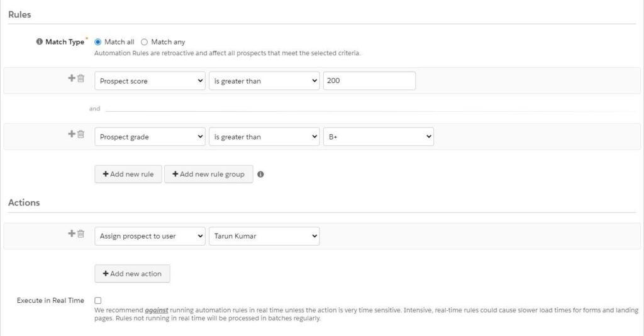Click Add new rule group button

(x=209, y=174)
